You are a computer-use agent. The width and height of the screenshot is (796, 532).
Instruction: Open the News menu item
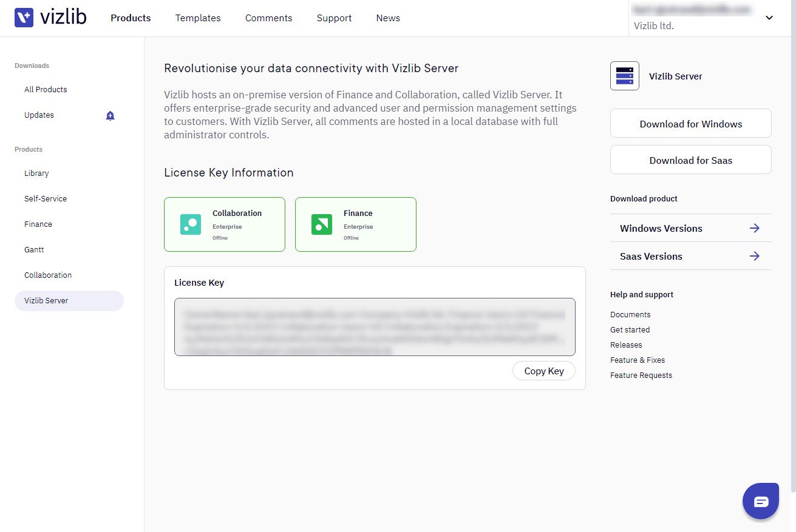coord(388,18)
